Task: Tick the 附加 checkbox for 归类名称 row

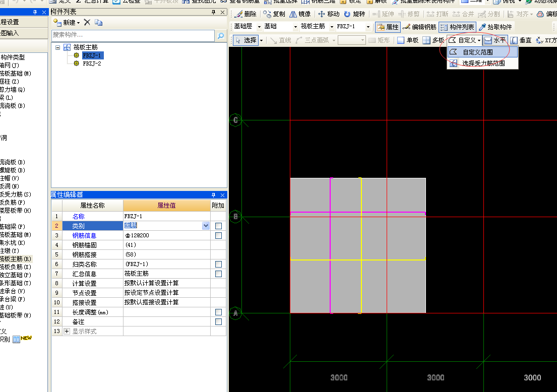Action: point(218,264)
